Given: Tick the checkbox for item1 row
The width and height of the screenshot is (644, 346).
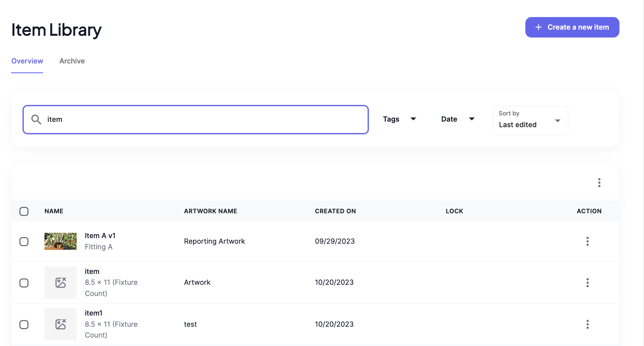Looking at the screenshot, I should coord(24,324).
